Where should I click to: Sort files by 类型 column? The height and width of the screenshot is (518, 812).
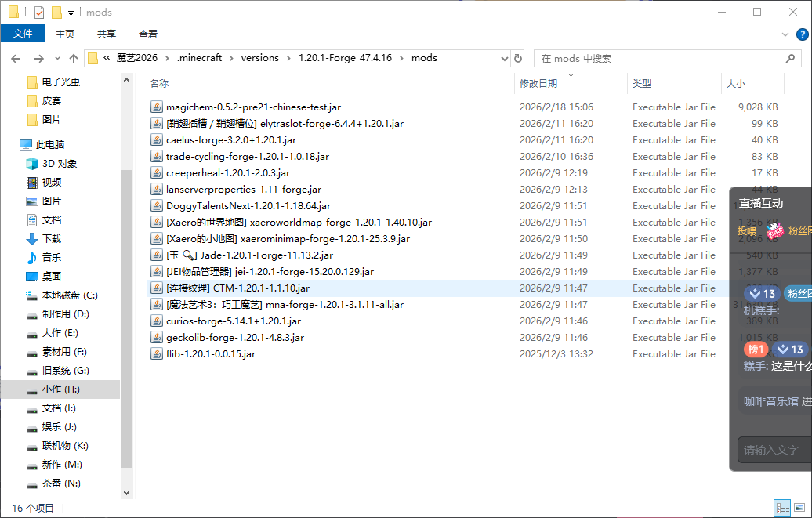(x=642, y=83)
